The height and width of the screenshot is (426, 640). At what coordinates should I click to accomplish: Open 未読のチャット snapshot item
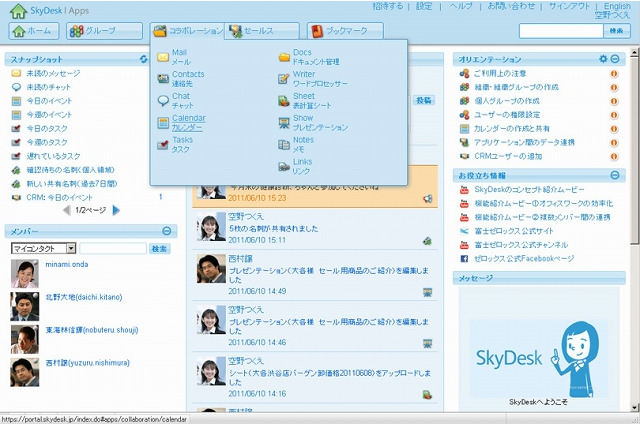pos(49,87)
